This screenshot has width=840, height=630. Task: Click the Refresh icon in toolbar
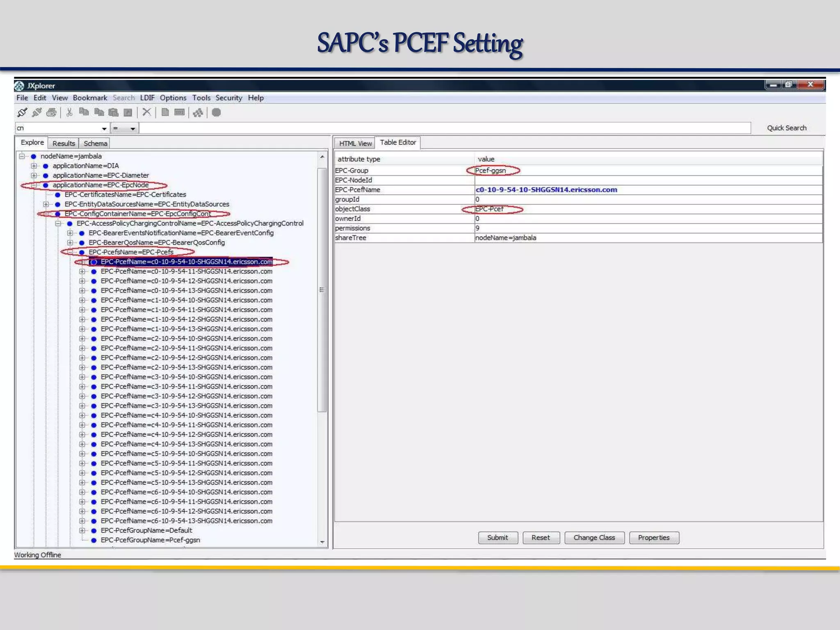[198, 112]
